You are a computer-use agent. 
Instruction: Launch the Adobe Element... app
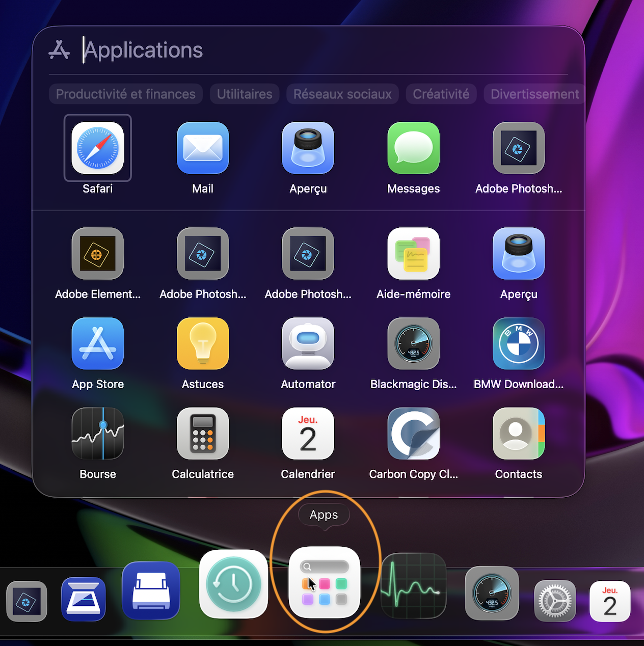(x=98, y=254)
